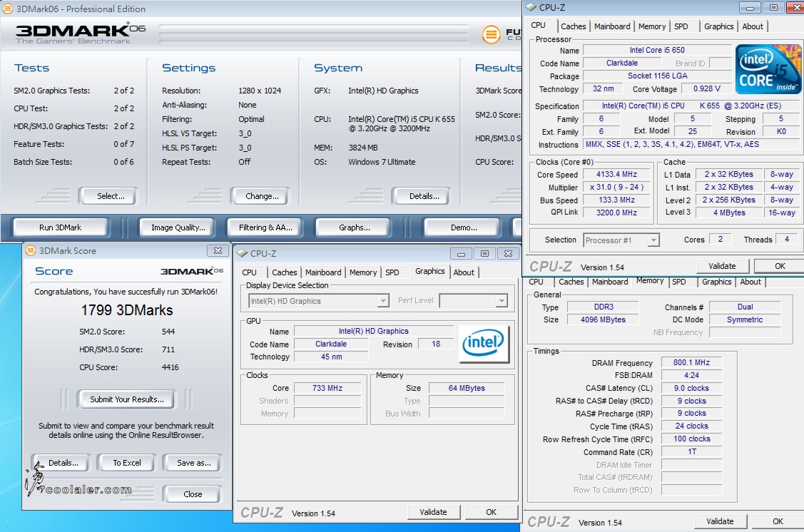This screenshot has width=804, height=532.
Task: Open Mainboard tab in CPU-Z processor window
Action: pyautogui.click(x=612, y=26)
